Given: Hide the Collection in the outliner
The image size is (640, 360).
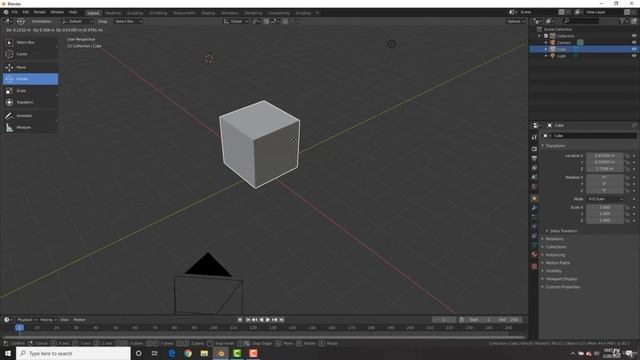Looking at the screenshot, I should (x=634, y=36).
